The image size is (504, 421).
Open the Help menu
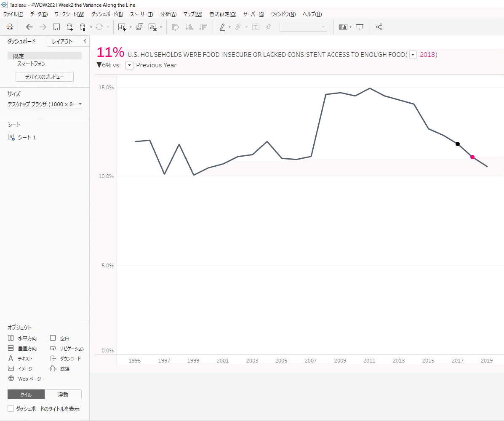312,14
